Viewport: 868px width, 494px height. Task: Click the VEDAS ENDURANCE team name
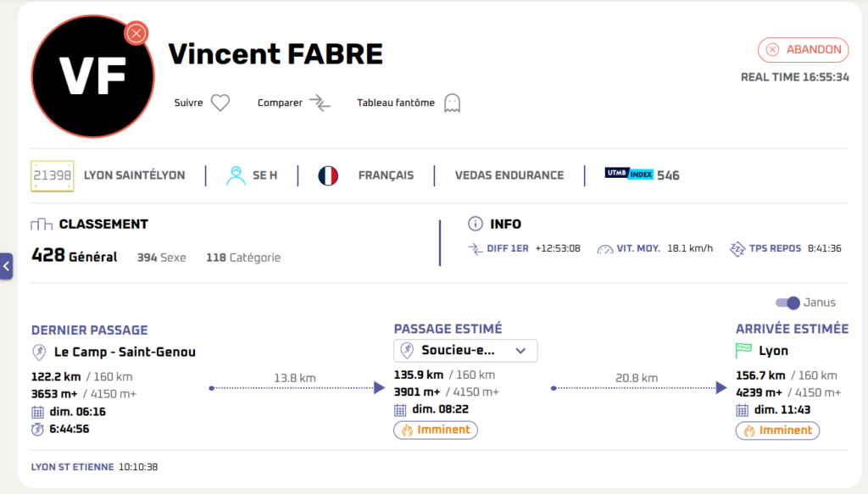click(509, 175)
